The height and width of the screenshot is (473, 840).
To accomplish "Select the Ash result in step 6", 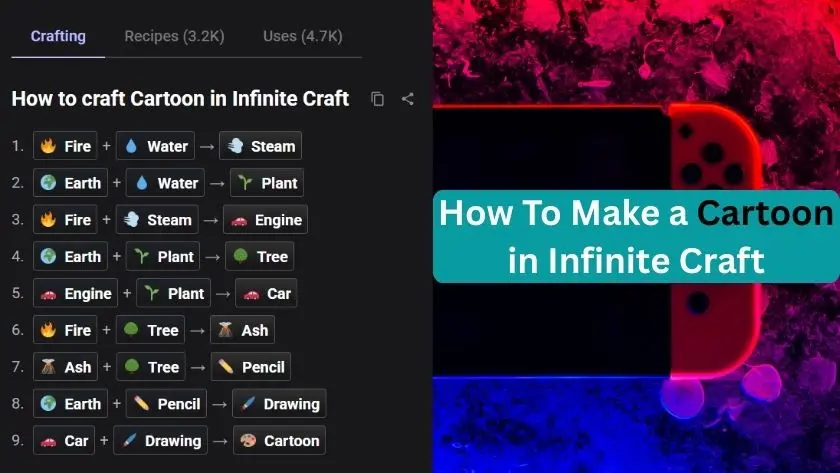I will 243,330.
